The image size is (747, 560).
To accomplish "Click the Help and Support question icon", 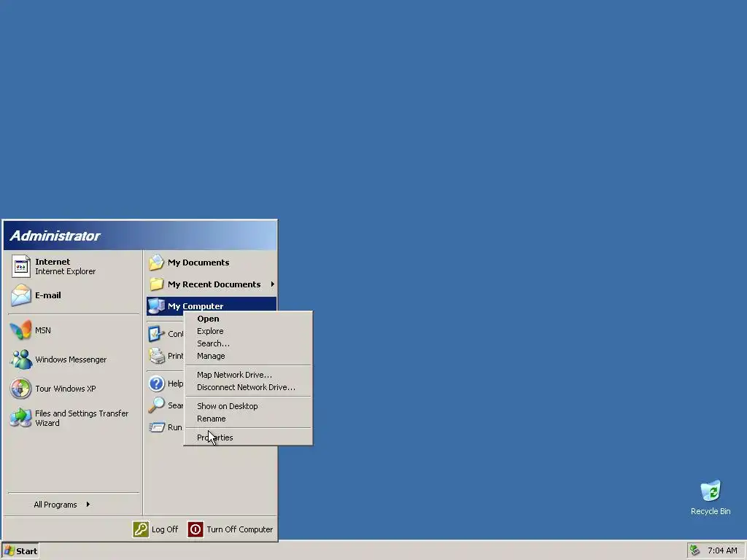I will (x=156, y=384).
